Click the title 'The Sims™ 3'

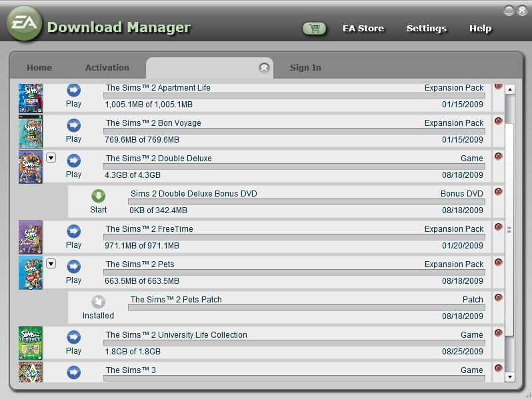tap(131, 370)
